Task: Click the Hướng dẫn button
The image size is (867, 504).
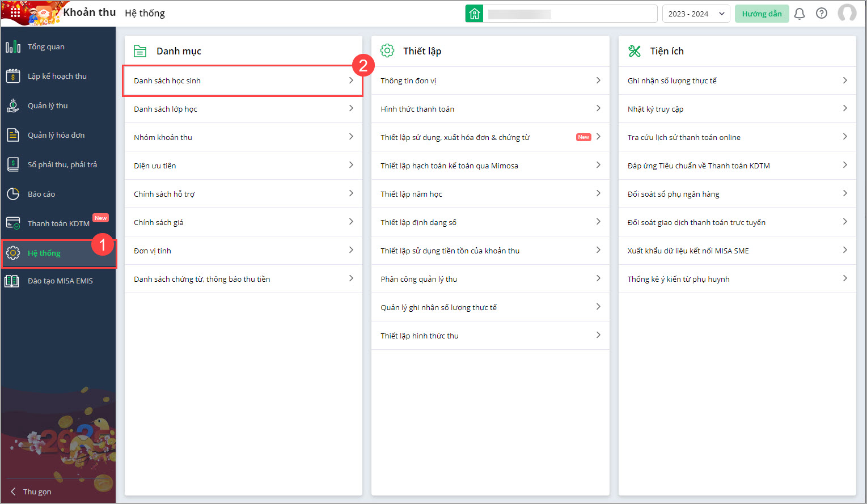Action: coord(762,14)
